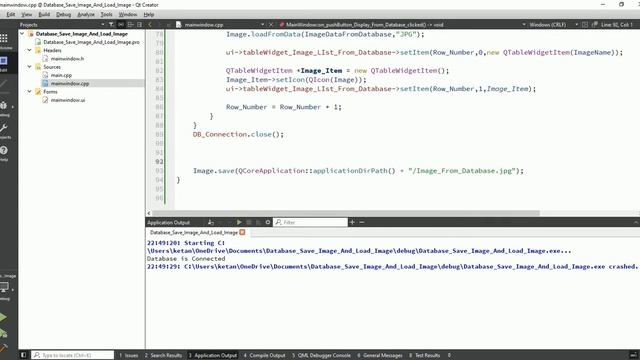
Task: Open the Edit menu
Action: click(x=11, y=14)
